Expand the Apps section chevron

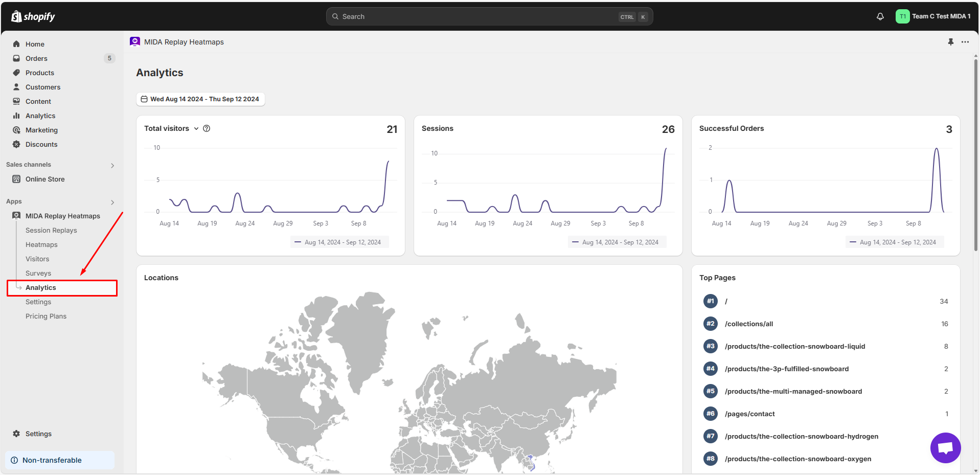click(x=112, y=202)
